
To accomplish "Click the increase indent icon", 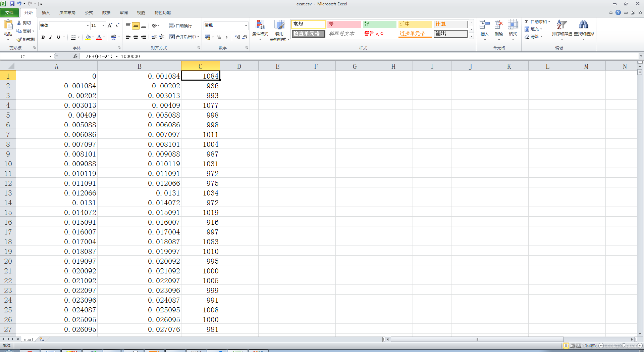I will pos(162,37).
